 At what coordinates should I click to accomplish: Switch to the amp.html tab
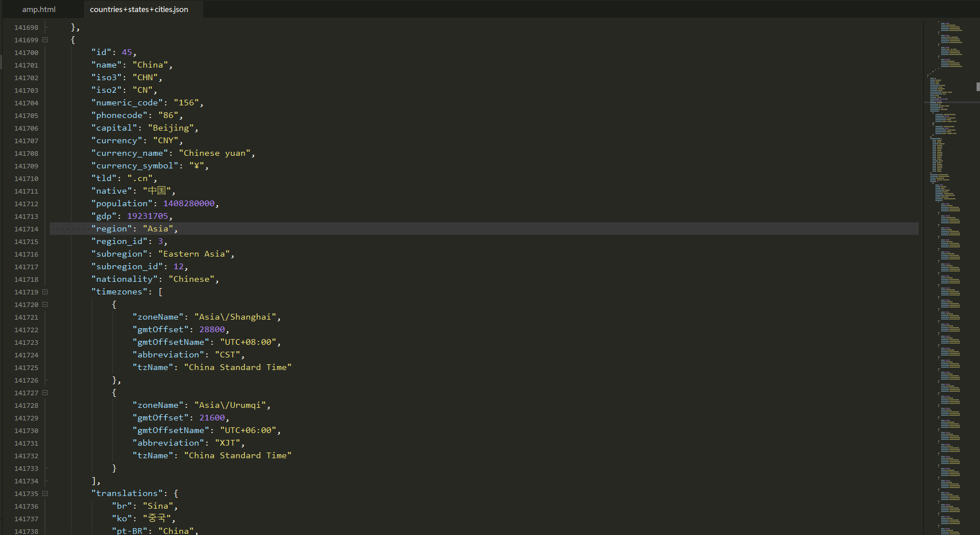point(39,9)
